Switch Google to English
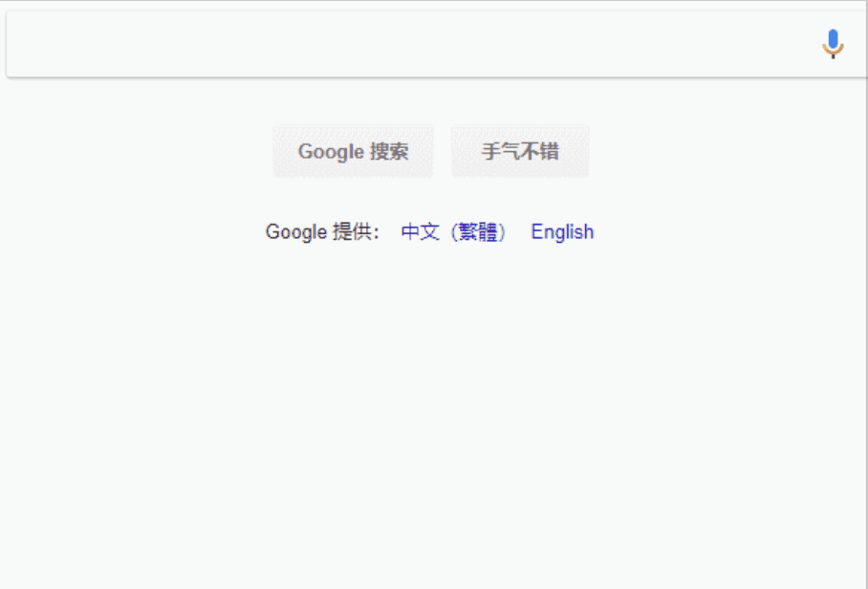The height and width of the screenshot is (589, 868). pos(562,232)
